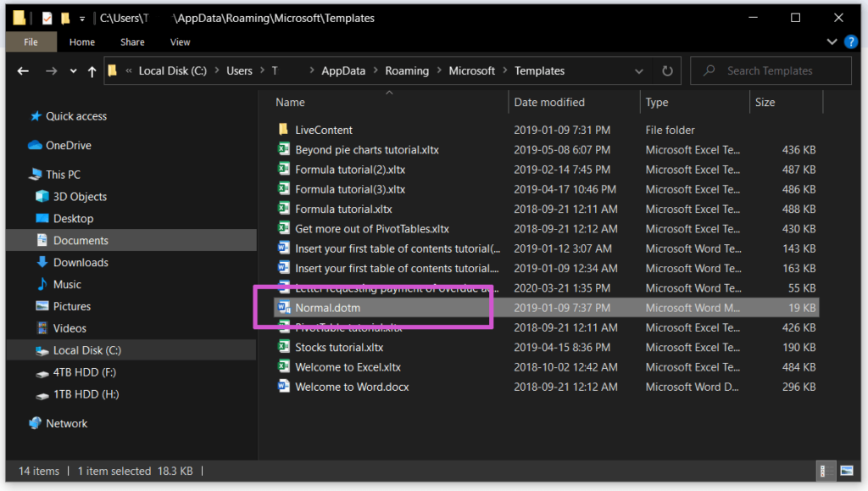The width and height of the screenshot is (868, 491).
Task: Click Excel icon of Formula tutorial.xltx
Action: [283, 209]
